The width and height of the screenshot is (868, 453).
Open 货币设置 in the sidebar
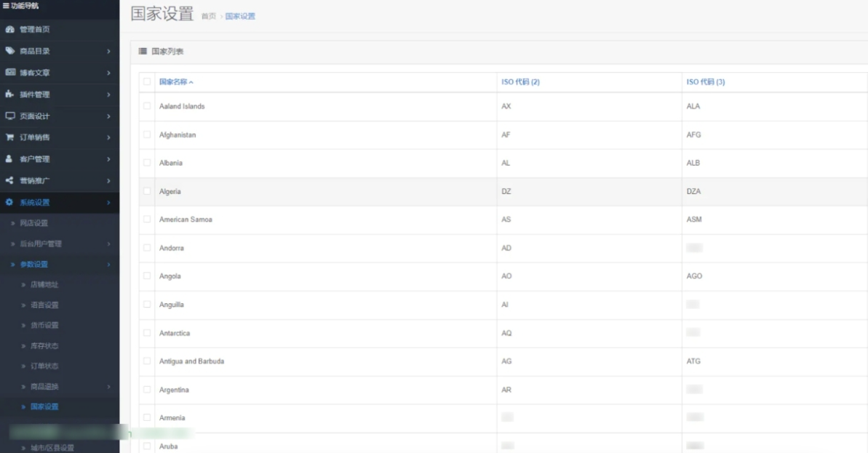click(45, 325)
